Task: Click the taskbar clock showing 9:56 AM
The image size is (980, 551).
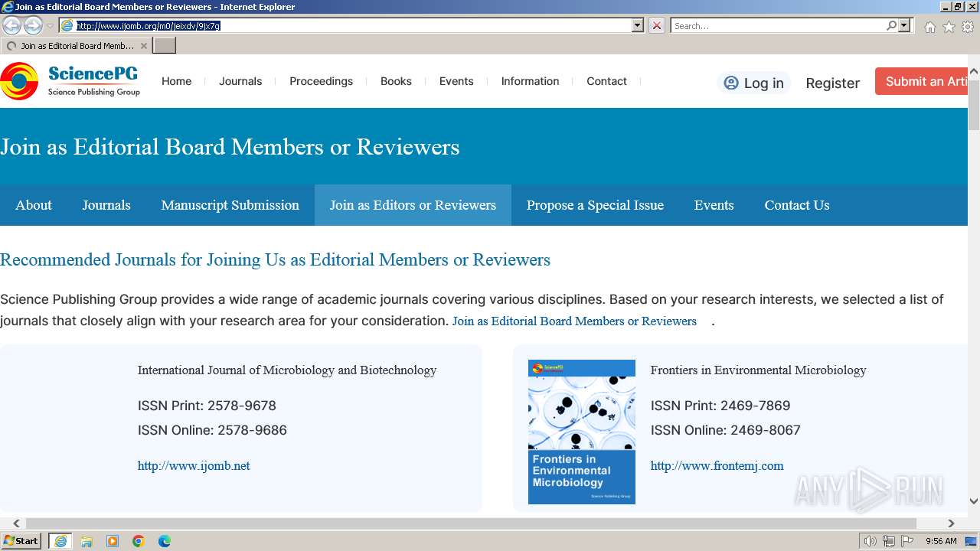Action: (x=941, y=541)
